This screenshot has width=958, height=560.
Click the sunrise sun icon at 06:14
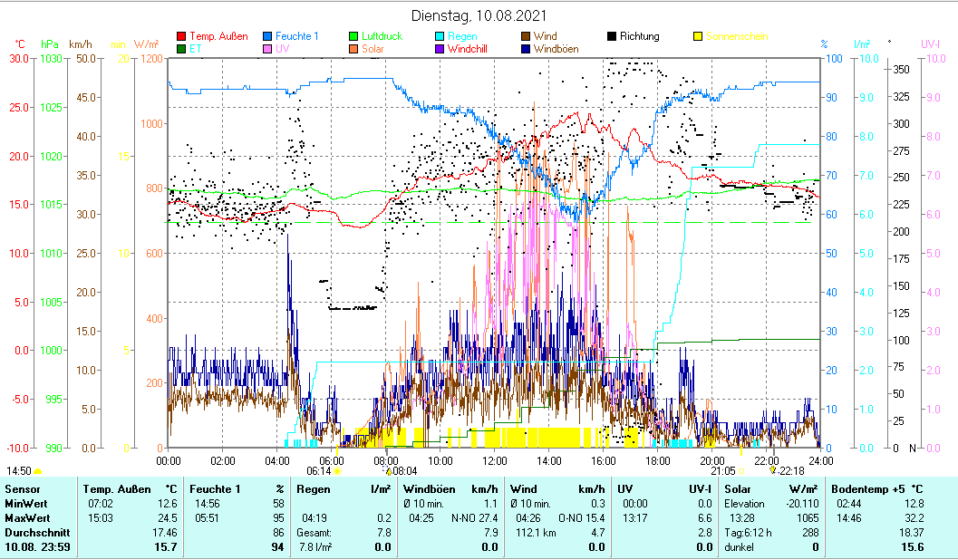click(337, 471)
